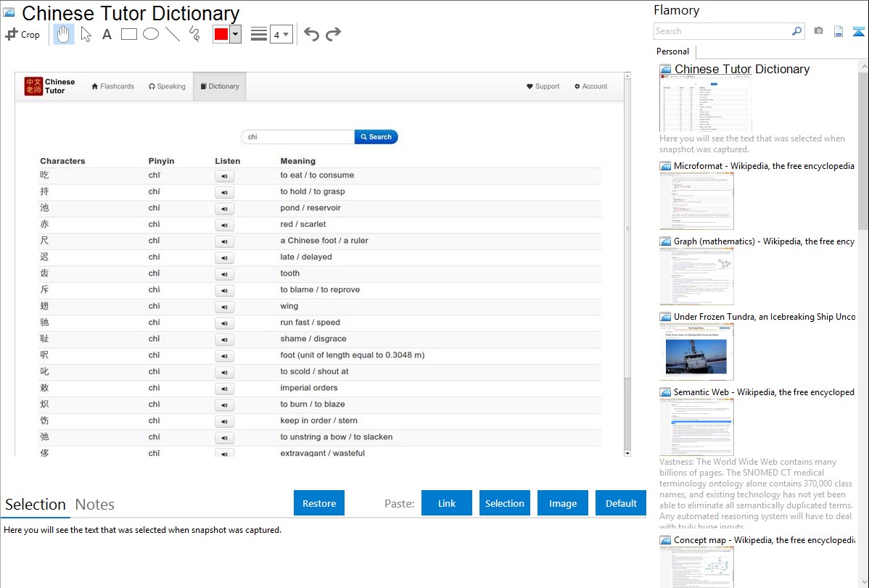Image resolution: width=869 pixels, height=588 pixels.
Task: Open the Speaking nav item
Action: pyautogui.click(x=167, y=86)
